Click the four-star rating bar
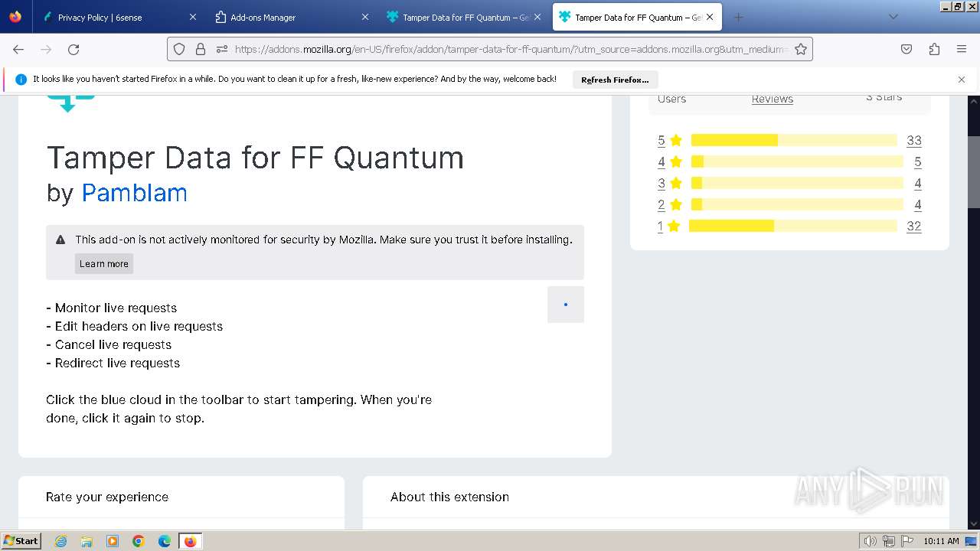The width and height of the screenshot is (980, 551). point(797,161)
